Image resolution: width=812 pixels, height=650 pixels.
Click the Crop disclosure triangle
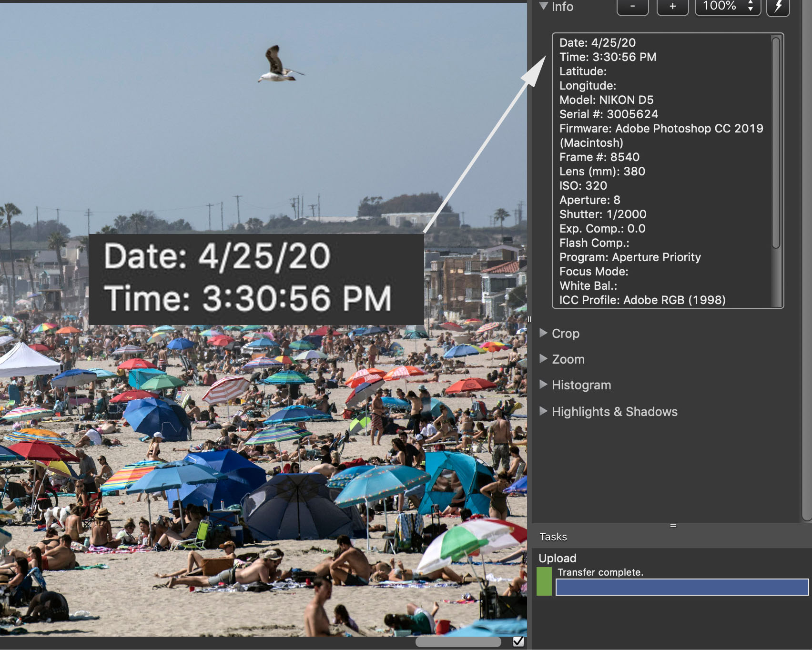click(x=544, y=334)
